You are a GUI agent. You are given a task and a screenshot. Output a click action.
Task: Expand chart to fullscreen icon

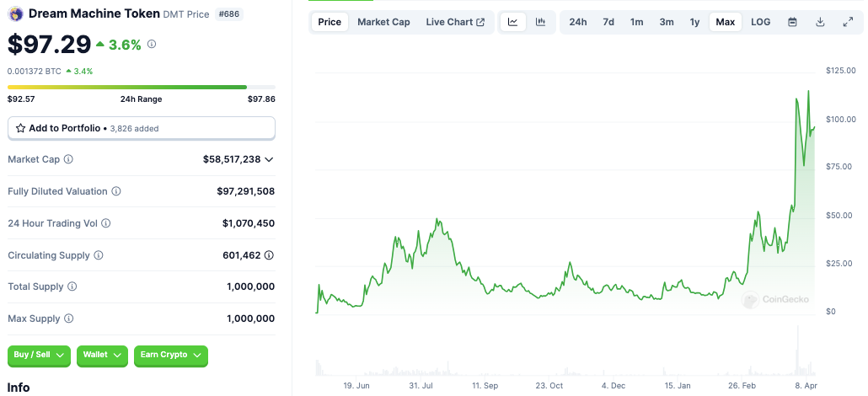click(848, 22)
